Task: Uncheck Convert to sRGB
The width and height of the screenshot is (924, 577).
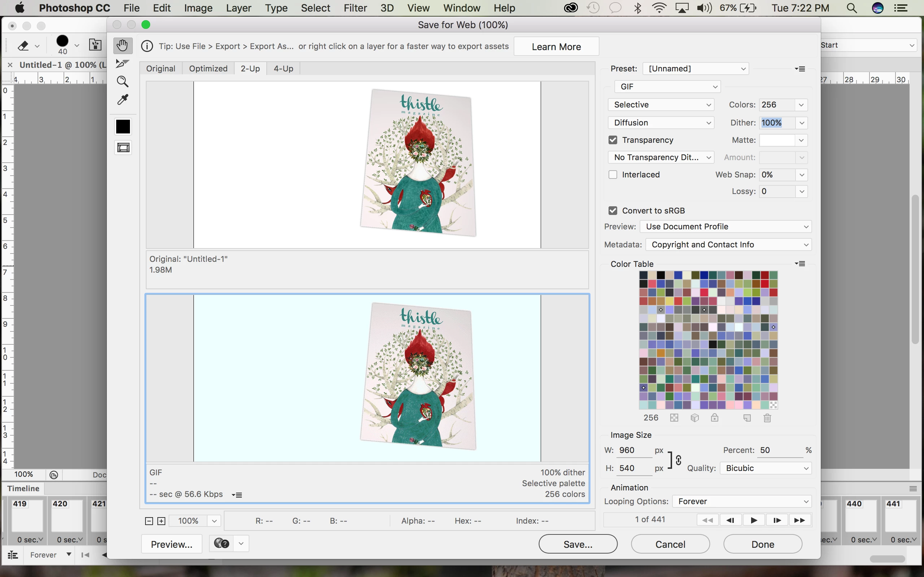Action: [613, 211]
